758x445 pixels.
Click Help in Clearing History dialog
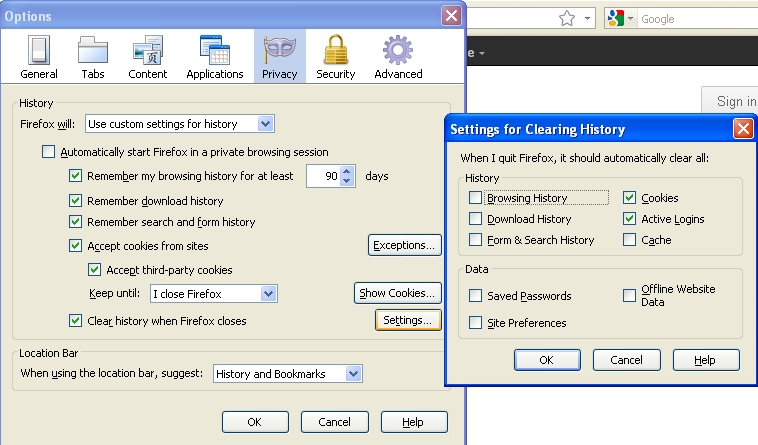[706, 360]
